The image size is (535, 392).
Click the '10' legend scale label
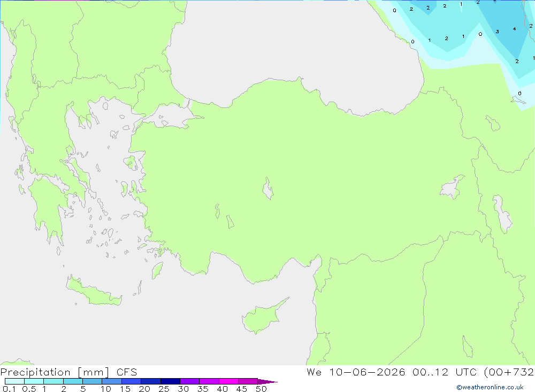click(106, 389)
